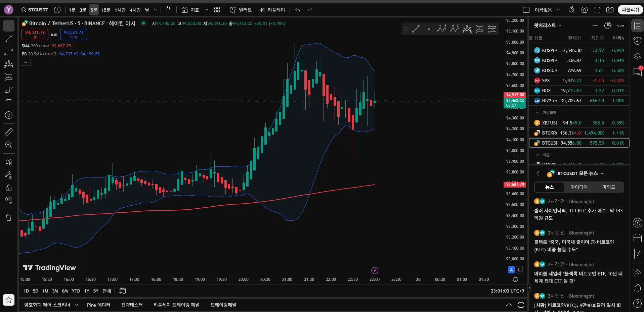Open the ruler measure tool
This screenshot has height=312, width=644.
click(9, 132)
